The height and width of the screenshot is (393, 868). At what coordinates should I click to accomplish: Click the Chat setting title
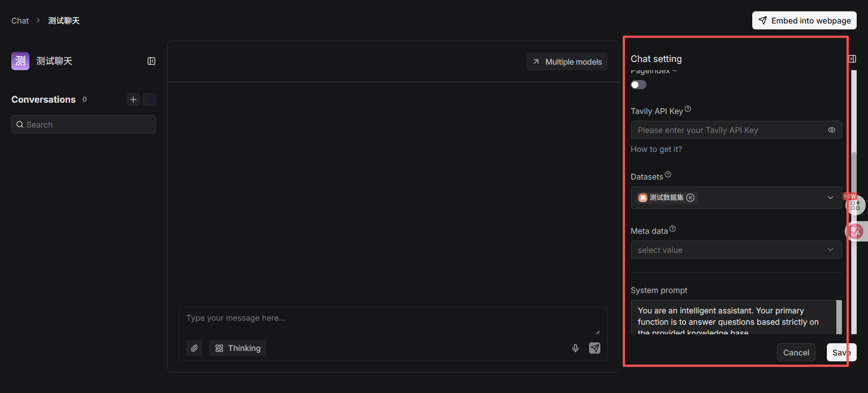click(x=656, y=59)
